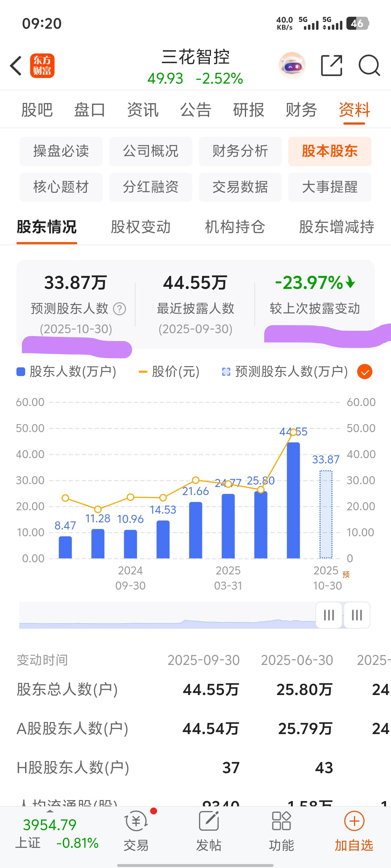The image size is (391, 868).
Task: Open 操盘必读 section
Action: (x=61, y=151)
